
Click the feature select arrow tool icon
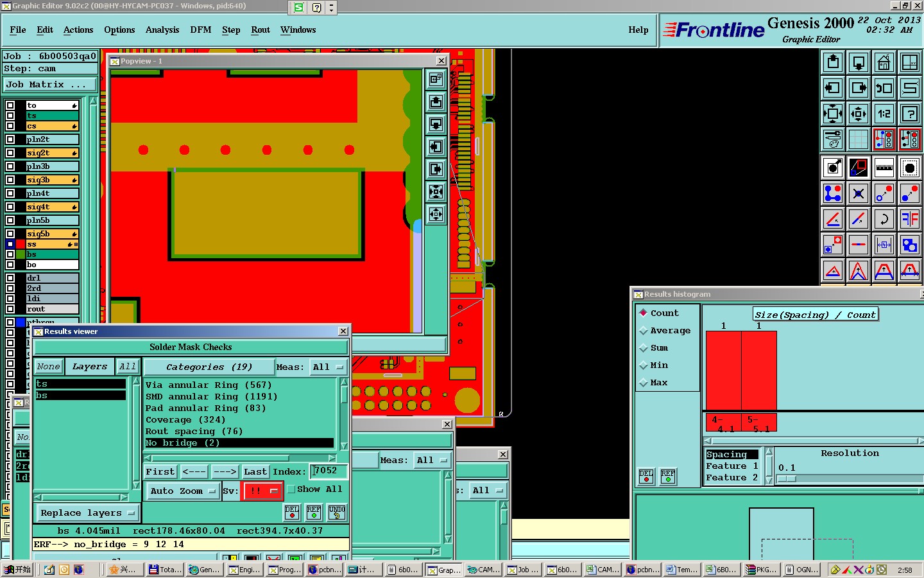point(833,168)
